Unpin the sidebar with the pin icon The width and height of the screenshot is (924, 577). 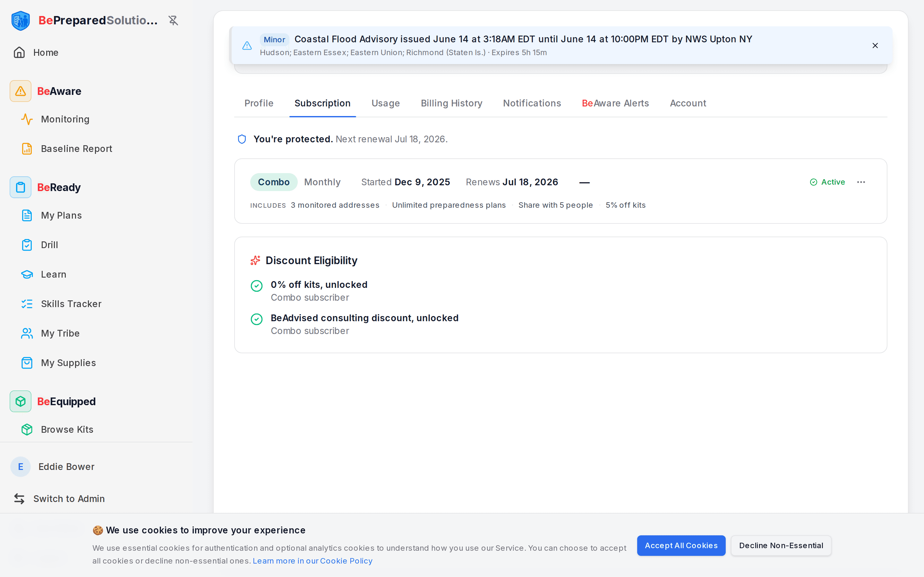pyautogui.click(x=173, y=20)
